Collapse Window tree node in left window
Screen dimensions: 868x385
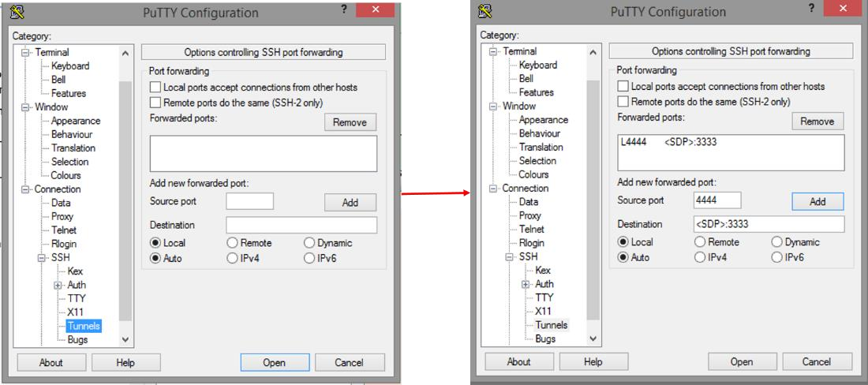click(25, 107)
